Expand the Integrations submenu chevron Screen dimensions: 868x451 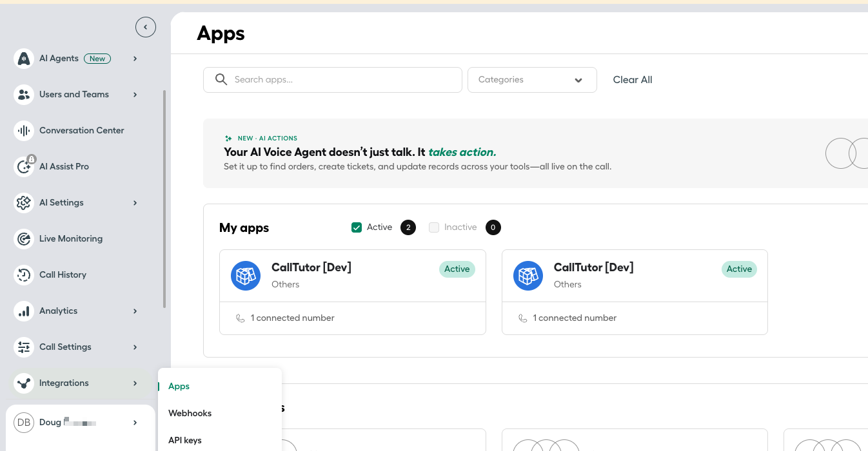(135, 383)
